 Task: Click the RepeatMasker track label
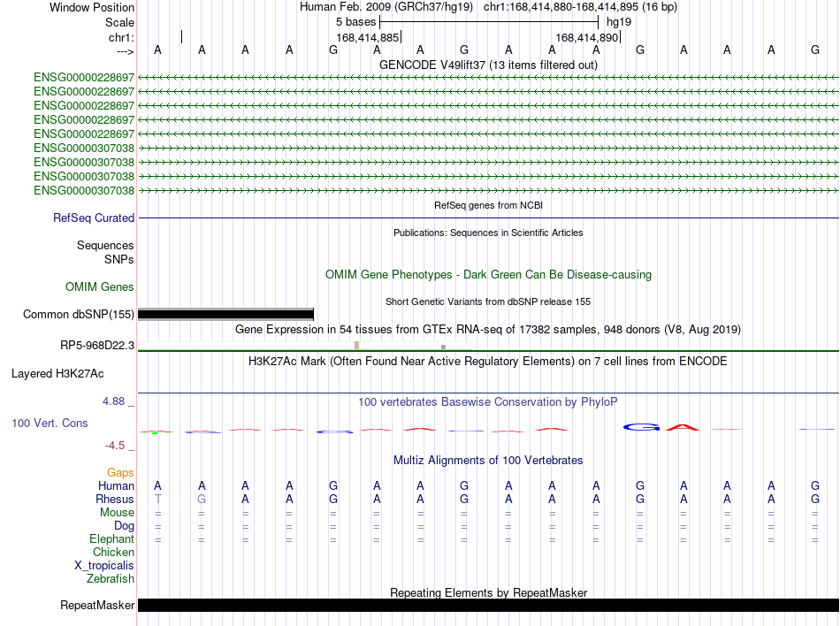pos(97,605)
